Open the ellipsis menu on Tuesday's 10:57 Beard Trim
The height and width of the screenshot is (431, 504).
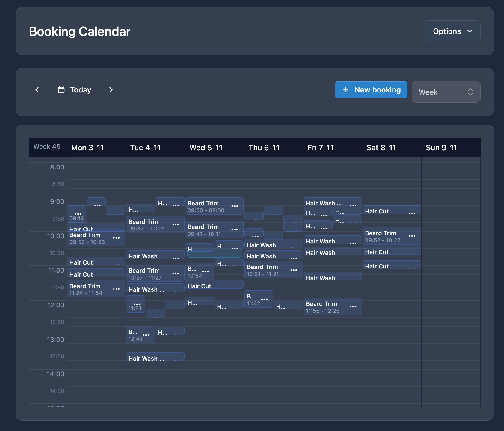176,273
